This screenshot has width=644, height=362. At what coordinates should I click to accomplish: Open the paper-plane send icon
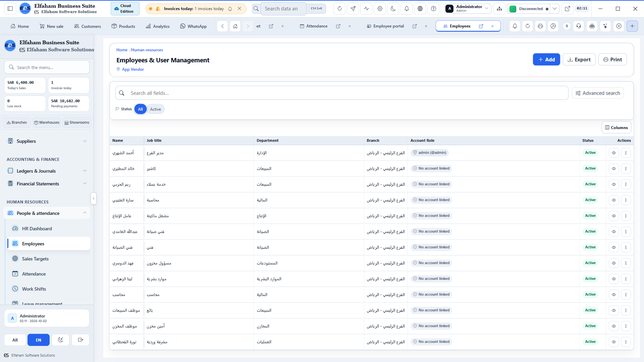353,9
